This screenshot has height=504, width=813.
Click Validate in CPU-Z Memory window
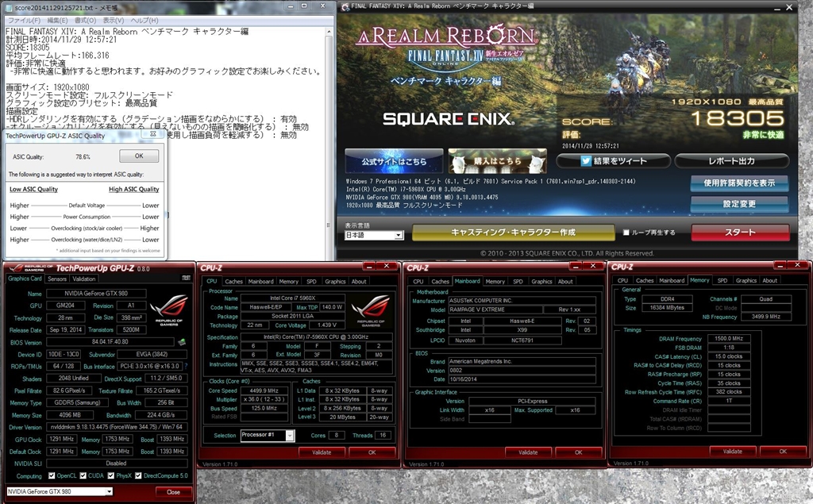[x=733, y=451]
